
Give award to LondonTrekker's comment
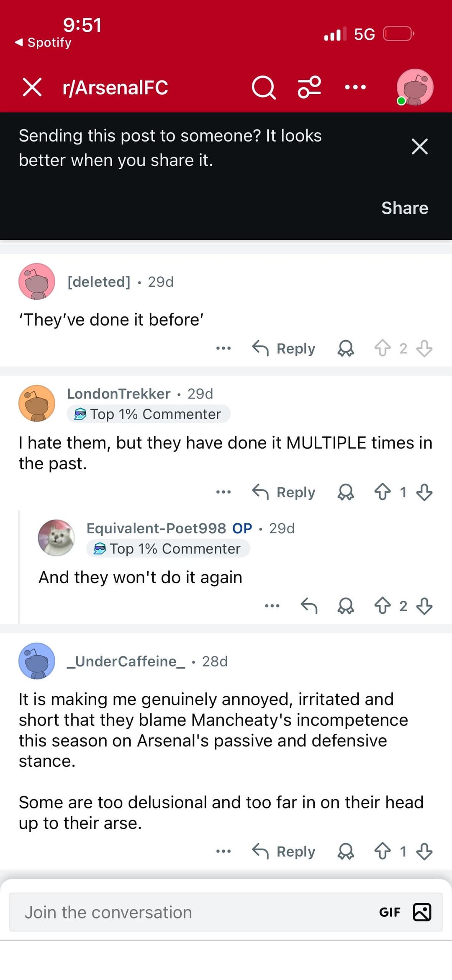[x=346, y=492]
